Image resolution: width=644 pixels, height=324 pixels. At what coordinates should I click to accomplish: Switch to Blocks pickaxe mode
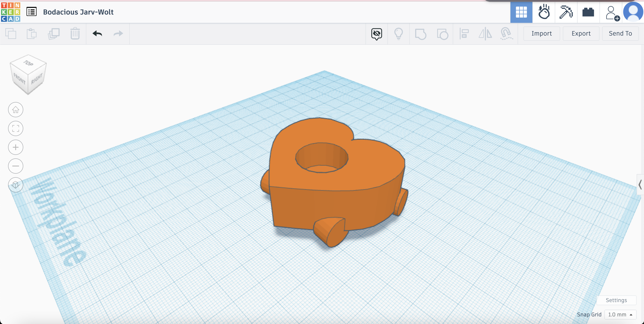click(x=566, y=12)
